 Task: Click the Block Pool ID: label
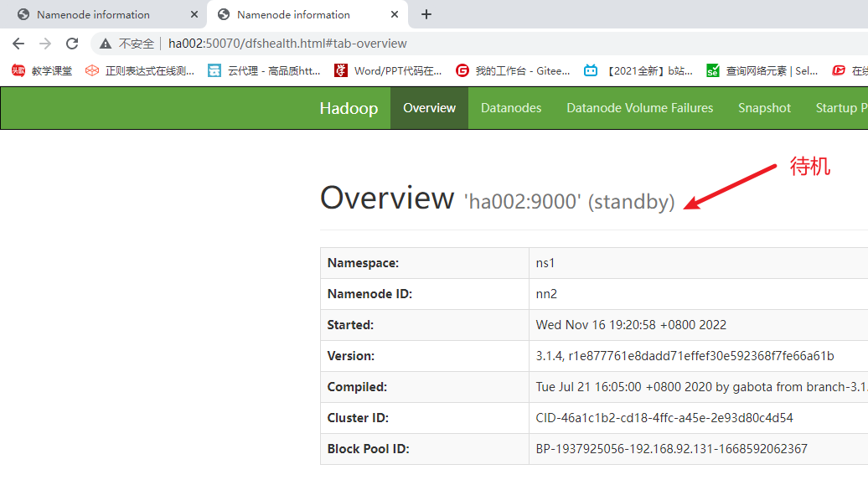click(368, 449)
